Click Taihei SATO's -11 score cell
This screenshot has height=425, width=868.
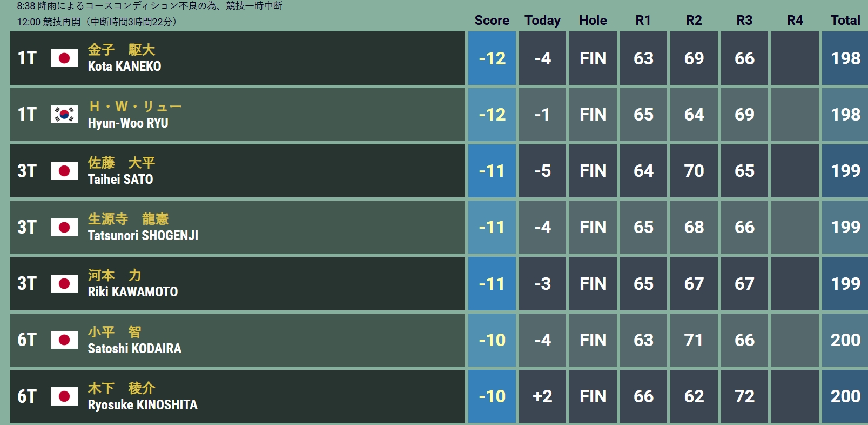point(492,171)
